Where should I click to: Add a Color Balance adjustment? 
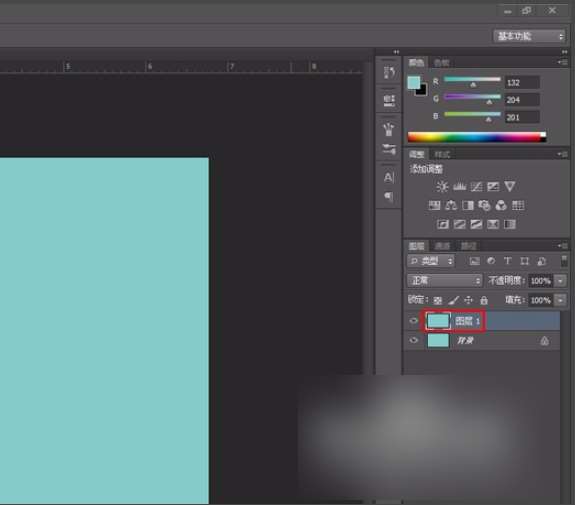(451, 205)
